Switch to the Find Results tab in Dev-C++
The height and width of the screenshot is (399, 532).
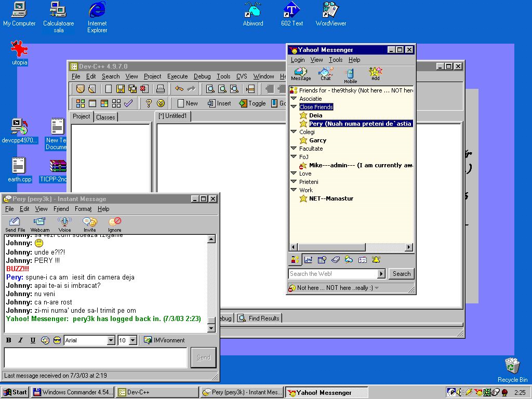coord(259,318)
